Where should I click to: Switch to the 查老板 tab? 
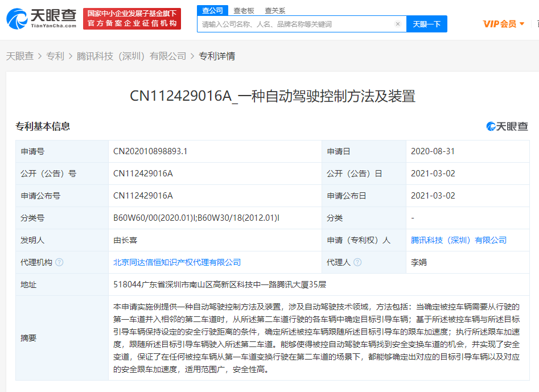[x=244, y=11]
